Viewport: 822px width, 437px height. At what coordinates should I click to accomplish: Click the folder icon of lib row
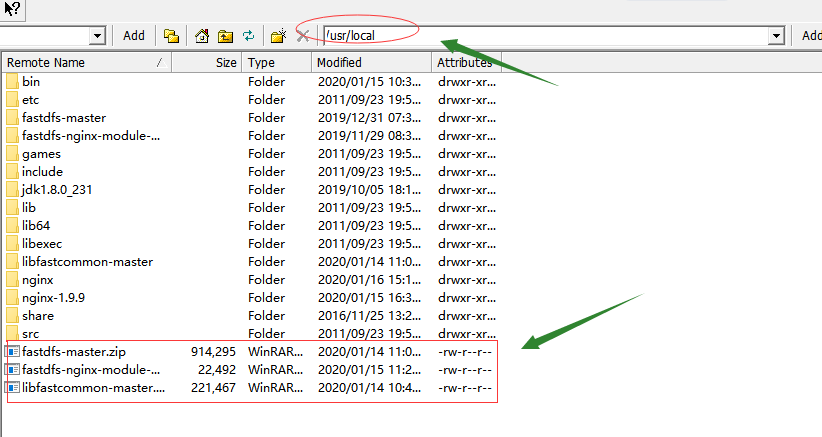coord(13,207)
